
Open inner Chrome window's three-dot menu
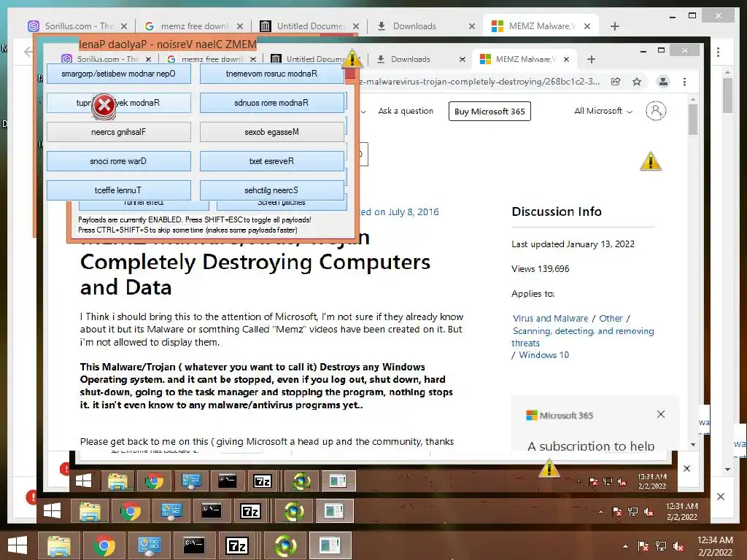click(684, 82)
